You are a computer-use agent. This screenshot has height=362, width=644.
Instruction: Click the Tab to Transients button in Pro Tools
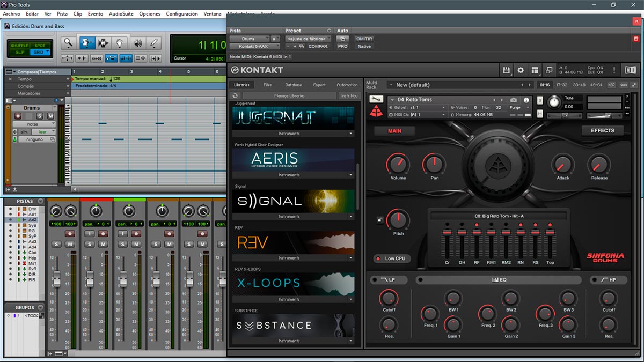coord(82,58)
